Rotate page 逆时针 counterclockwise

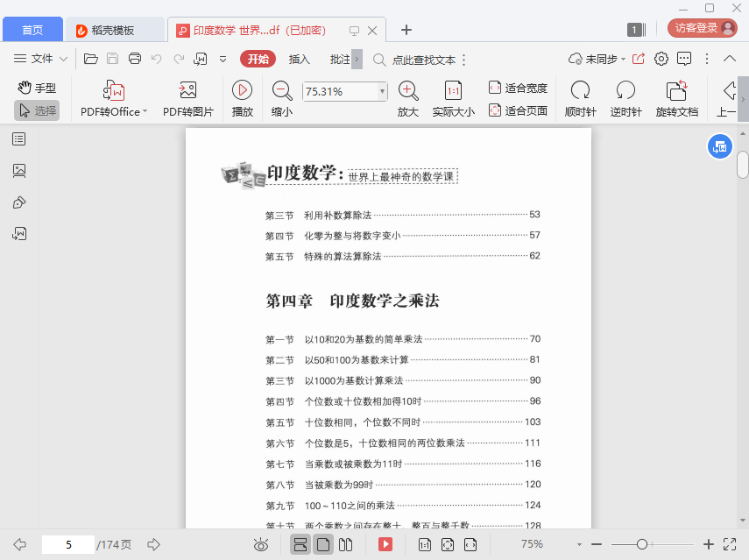point(625,98)
